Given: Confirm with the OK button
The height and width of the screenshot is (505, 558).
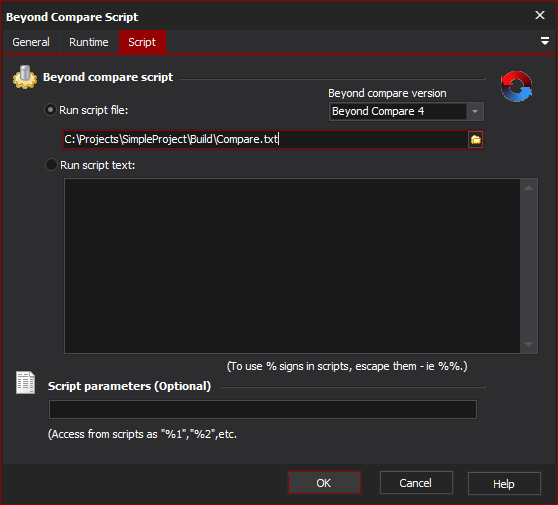Looking at the screenshot, I should 324,483.
